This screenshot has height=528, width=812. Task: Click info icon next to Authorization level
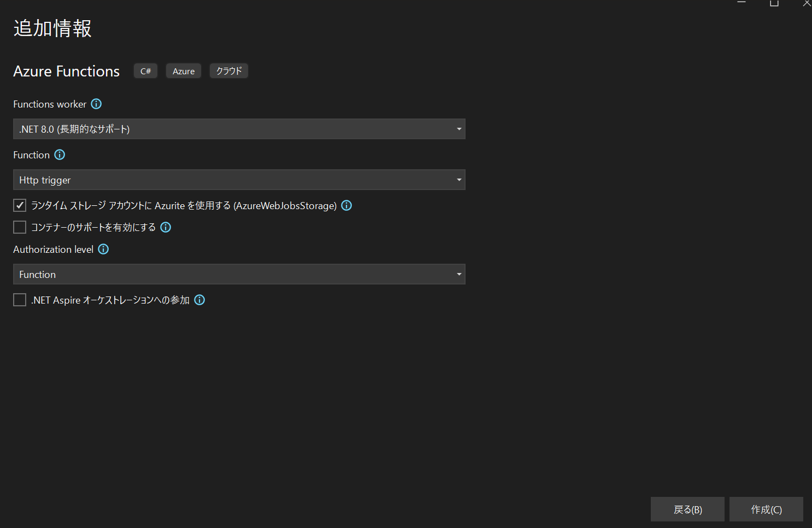tap(103, 249)
